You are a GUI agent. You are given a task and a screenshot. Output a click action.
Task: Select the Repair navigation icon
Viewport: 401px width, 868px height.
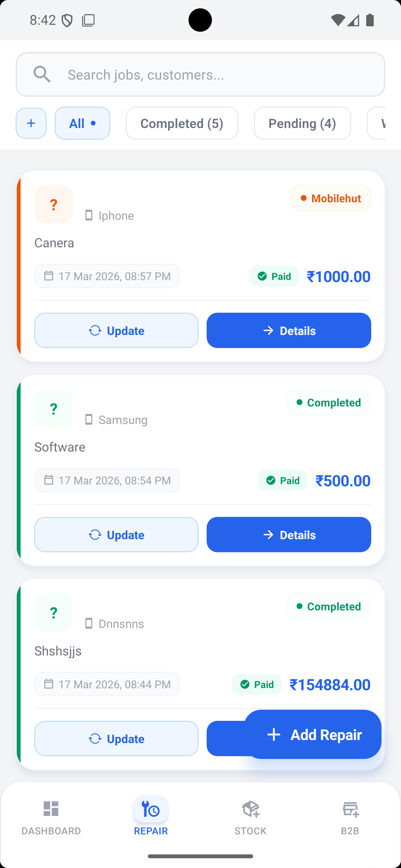click(x=150, y=809)
